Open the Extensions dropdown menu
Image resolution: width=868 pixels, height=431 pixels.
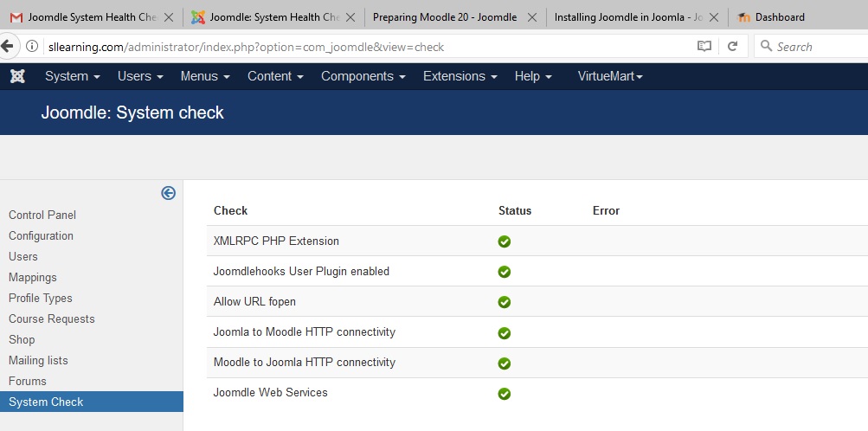click(460, 76)
